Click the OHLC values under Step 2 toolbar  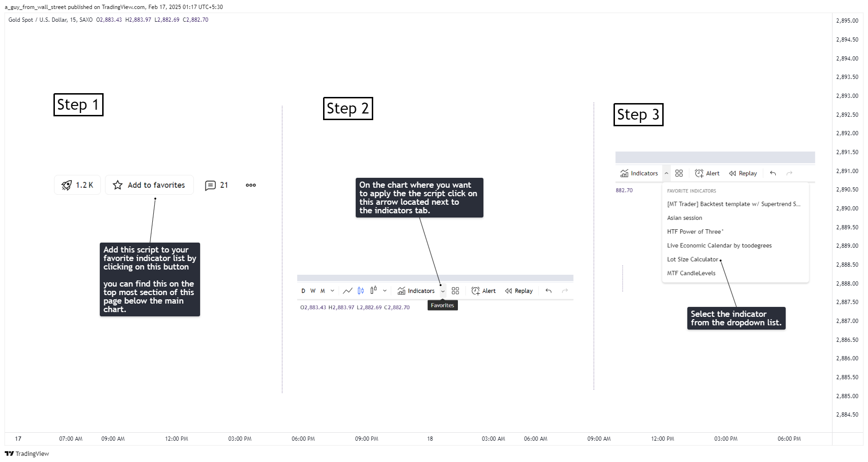(x=355, y=307)
